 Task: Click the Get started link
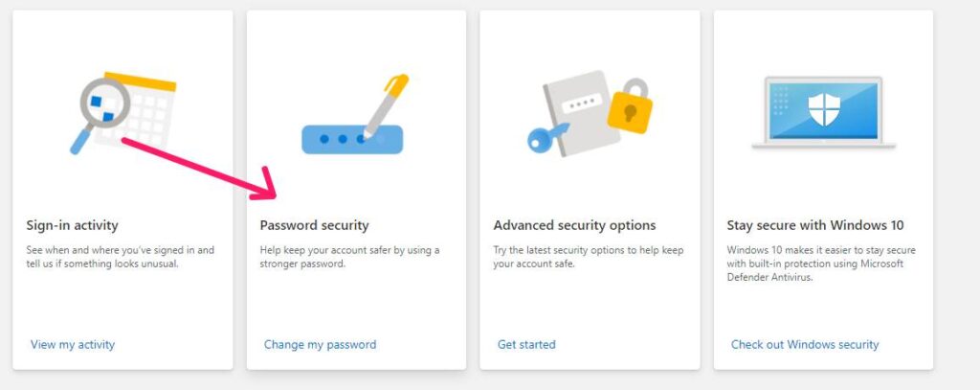coord(526,344)
